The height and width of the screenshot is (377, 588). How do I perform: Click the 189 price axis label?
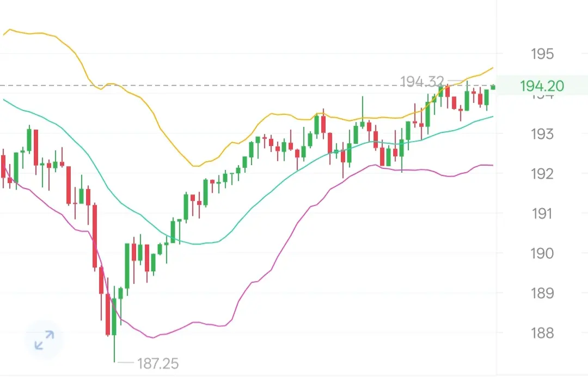coord(542,293)
